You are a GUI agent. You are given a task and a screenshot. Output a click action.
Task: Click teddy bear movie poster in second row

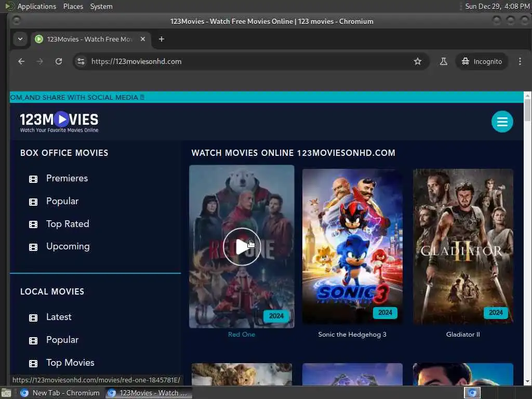(x=242, y=374)
